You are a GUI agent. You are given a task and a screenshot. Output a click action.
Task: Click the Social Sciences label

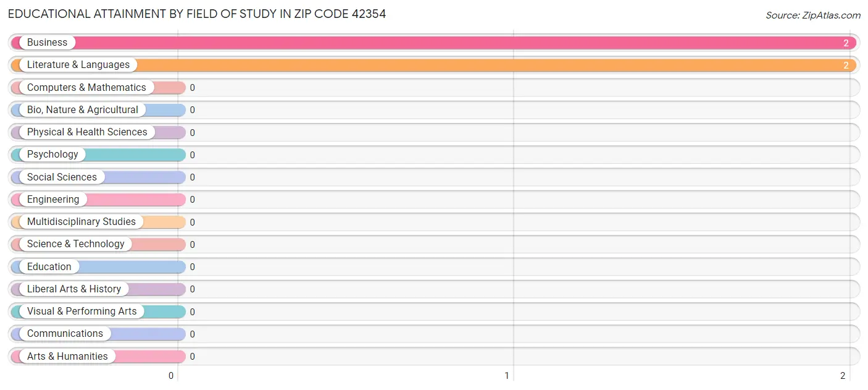point(62,177)
